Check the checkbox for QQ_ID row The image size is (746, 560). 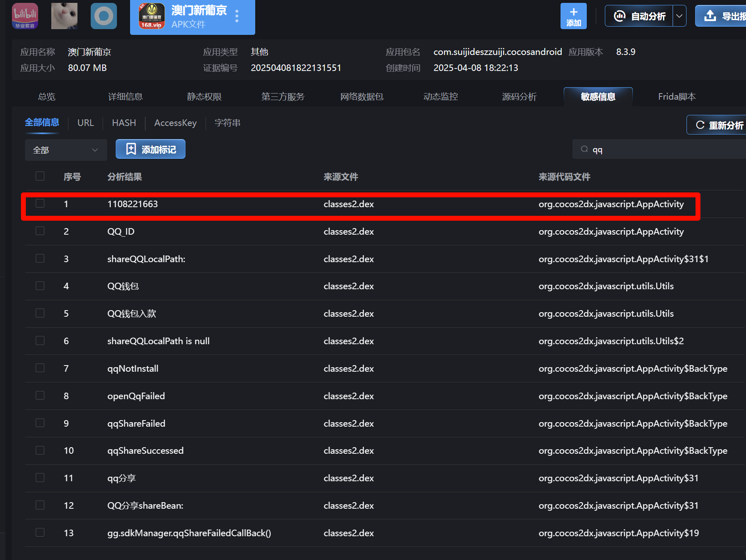(40, 231)
